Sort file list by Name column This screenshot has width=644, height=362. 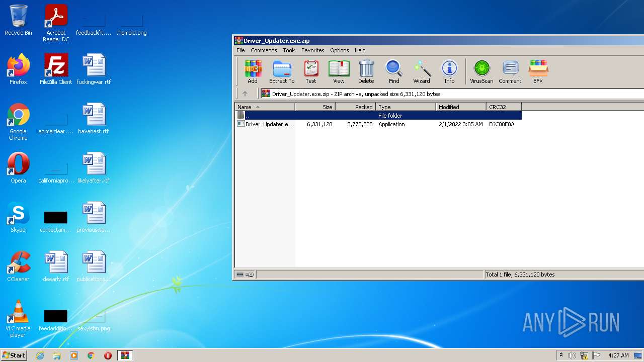265,107
